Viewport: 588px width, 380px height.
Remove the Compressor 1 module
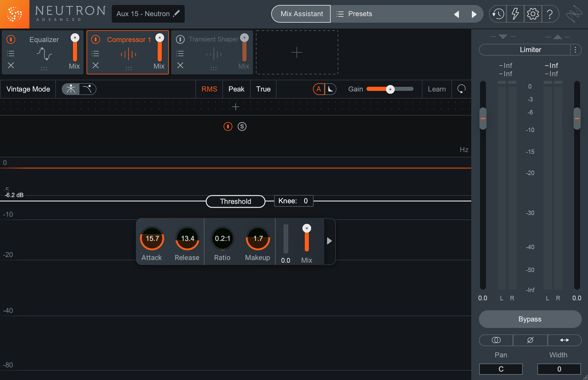[x=96, y=65]
